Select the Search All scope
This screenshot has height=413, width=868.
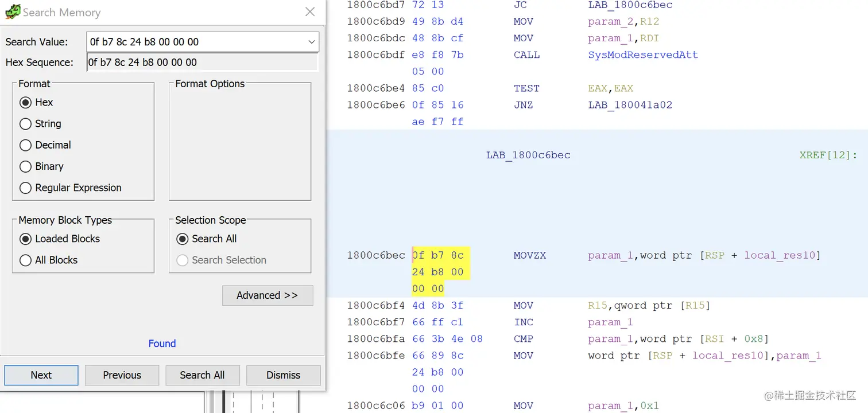point(182,239)
